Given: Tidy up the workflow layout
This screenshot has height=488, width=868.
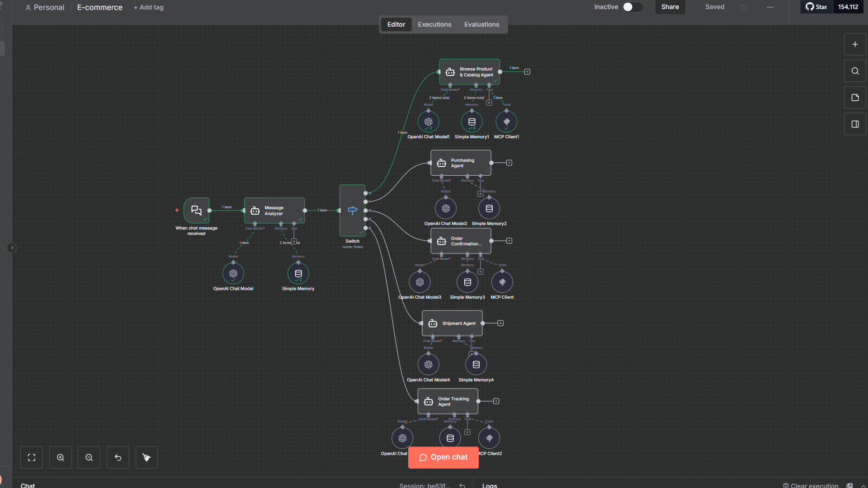Looking at the screenshot, I should pyautogui.click(x=146, y=457).
